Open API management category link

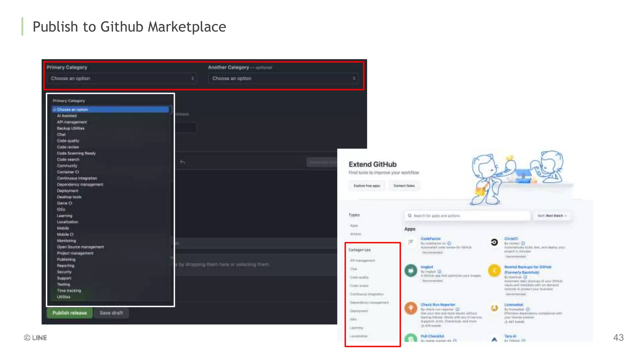(x=362, y=261)
